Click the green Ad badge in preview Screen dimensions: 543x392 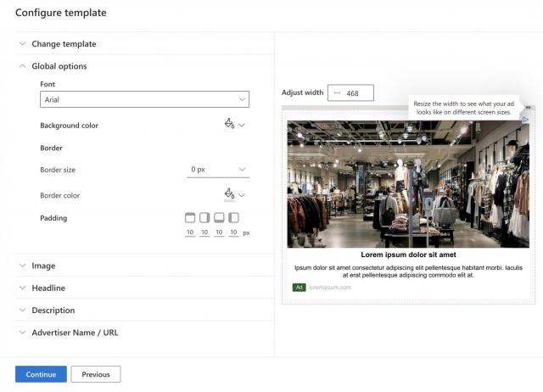coord(299,288)
